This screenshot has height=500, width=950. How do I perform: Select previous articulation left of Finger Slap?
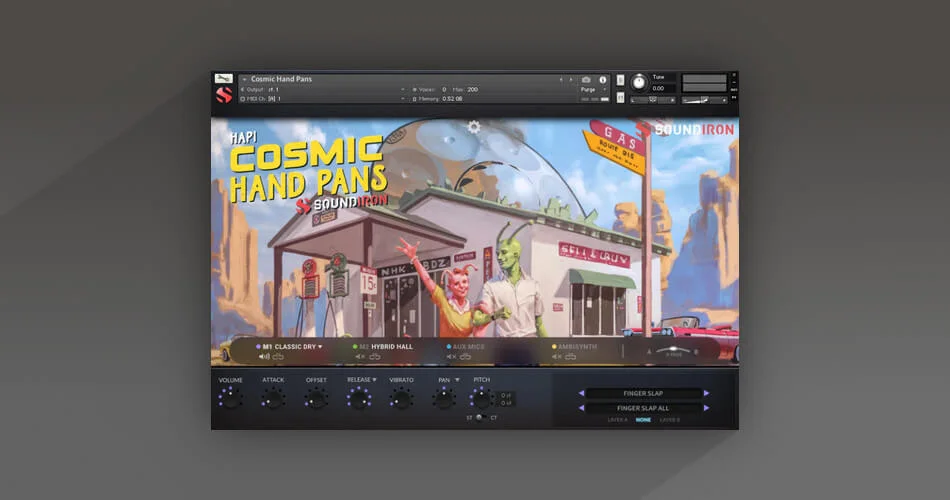coord(582,393)
